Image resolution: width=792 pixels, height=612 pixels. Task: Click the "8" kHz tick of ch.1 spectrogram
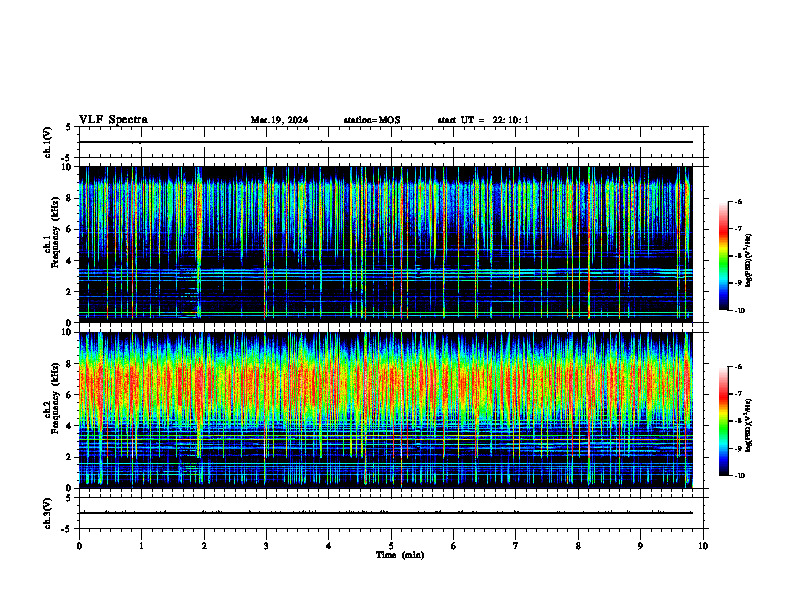(x=70, y=198)
